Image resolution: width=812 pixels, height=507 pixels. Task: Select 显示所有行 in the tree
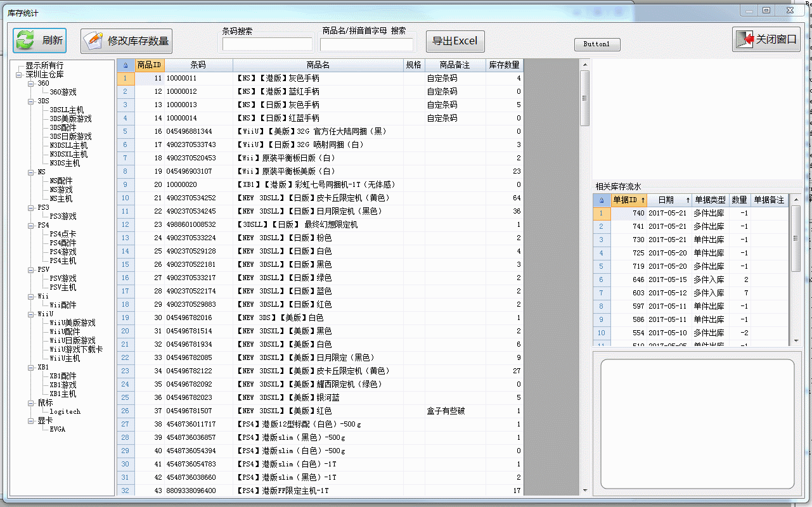[44, 66]
